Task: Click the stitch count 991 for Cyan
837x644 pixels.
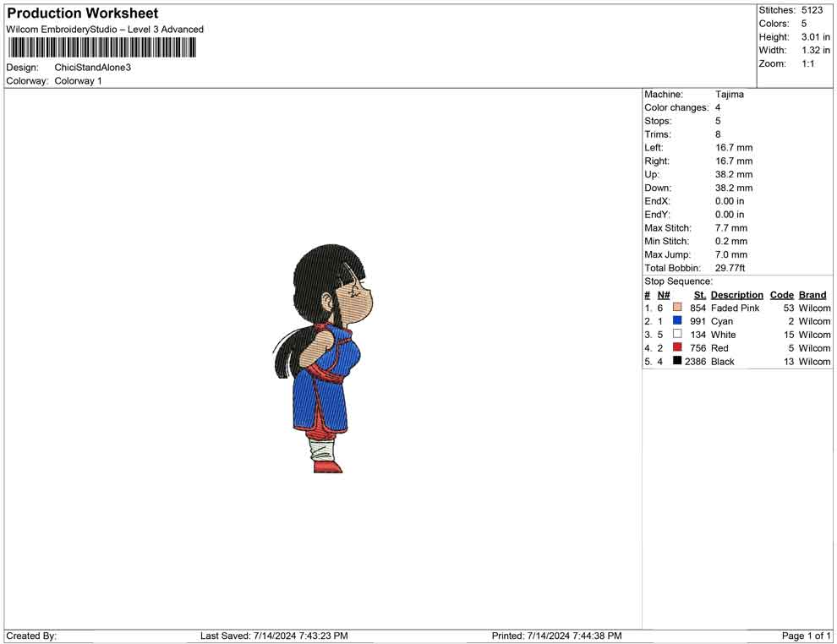Action: point(697,321)
